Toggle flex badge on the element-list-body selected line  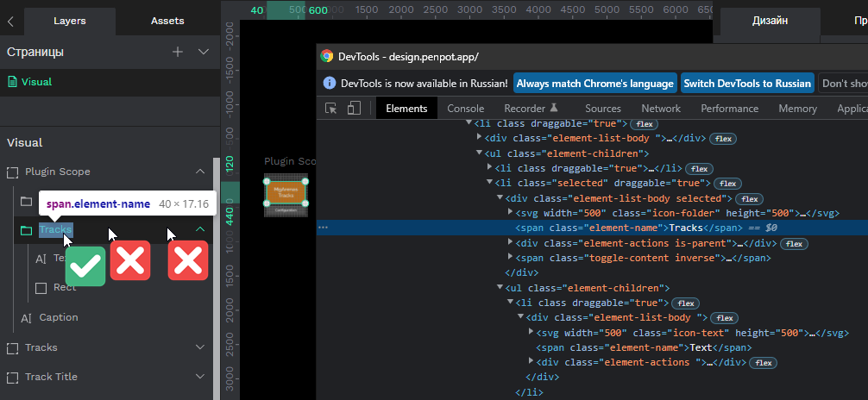coord(750,198)
